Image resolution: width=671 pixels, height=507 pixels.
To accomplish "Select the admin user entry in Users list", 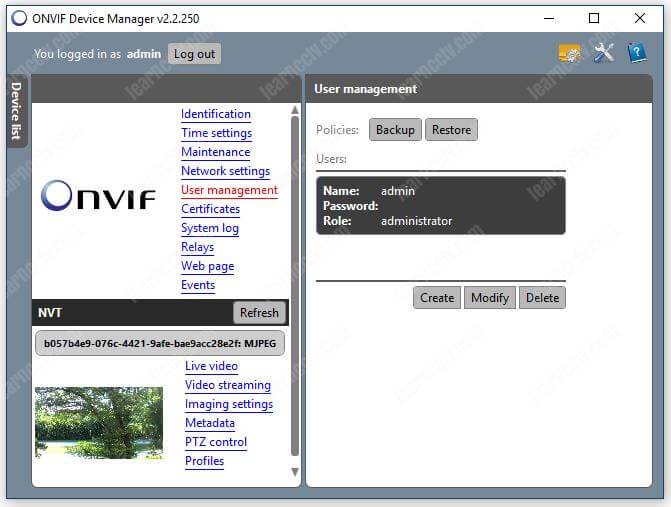I will coord(441,206).
